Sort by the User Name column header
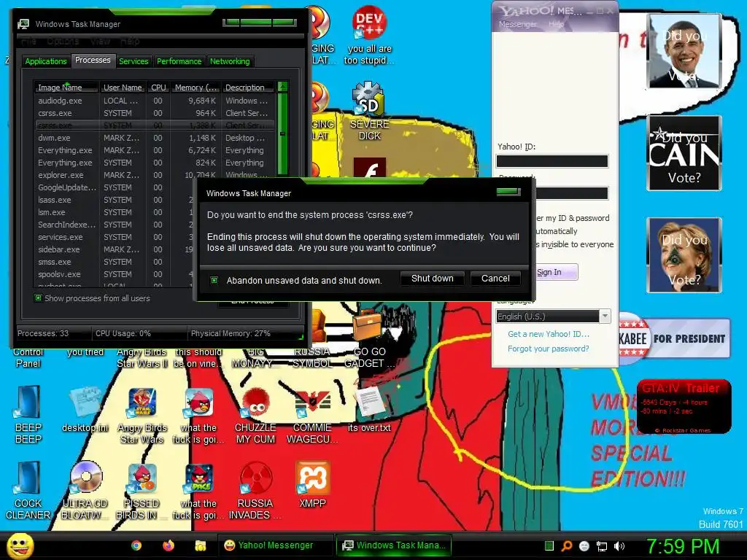 123,87
